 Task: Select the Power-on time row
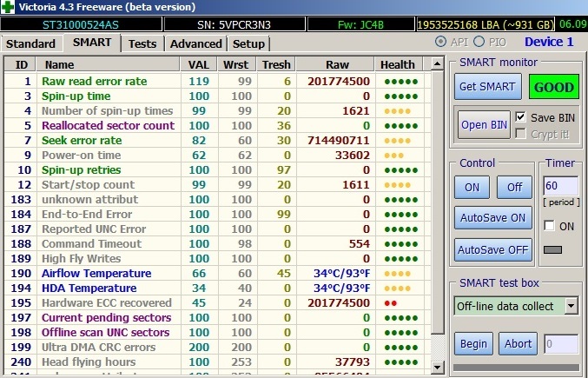[x=217, y=155]
